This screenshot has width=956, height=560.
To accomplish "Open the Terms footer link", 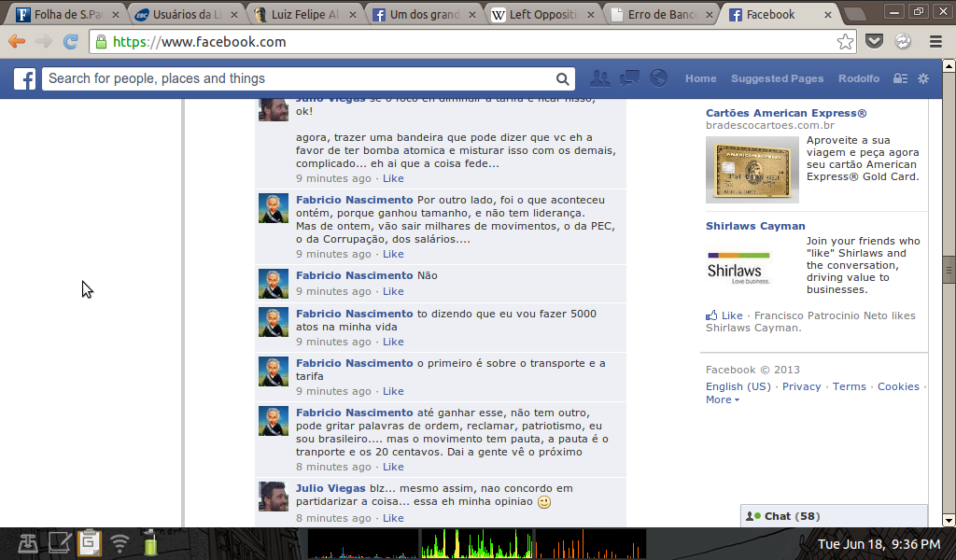I will click(x=850, y=386).
